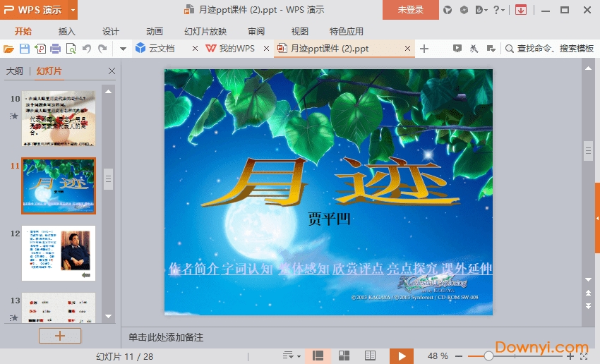
Task: Open the notes display dropdown in status bar
Action: 292,356
